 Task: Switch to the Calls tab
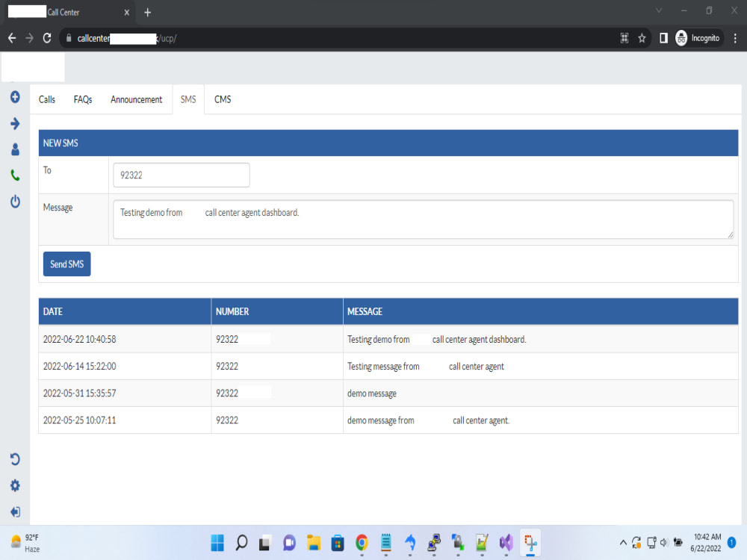[x=46, y=99]
